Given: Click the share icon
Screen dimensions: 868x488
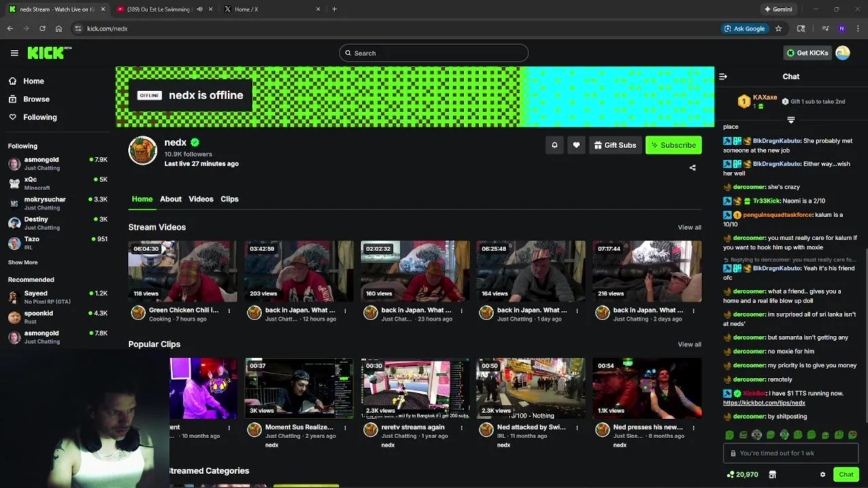Looking at the screenshot, I should pyautogui.click(x=692, y=167).
